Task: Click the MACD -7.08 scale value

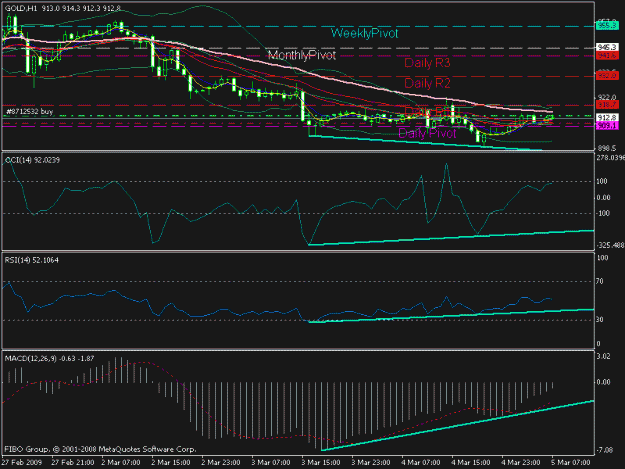Action: (x=604, y=450)
